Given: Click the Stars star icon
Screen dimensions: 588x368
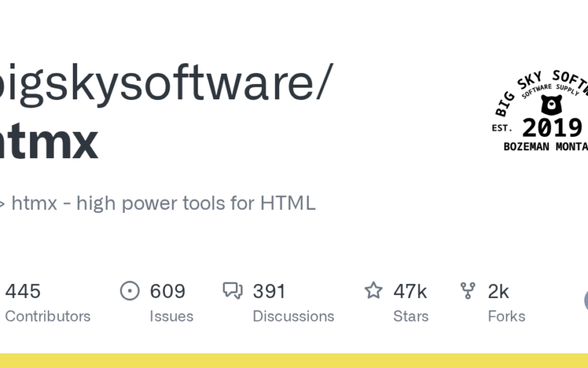Looking at the screenshot, I should (373, 291).
